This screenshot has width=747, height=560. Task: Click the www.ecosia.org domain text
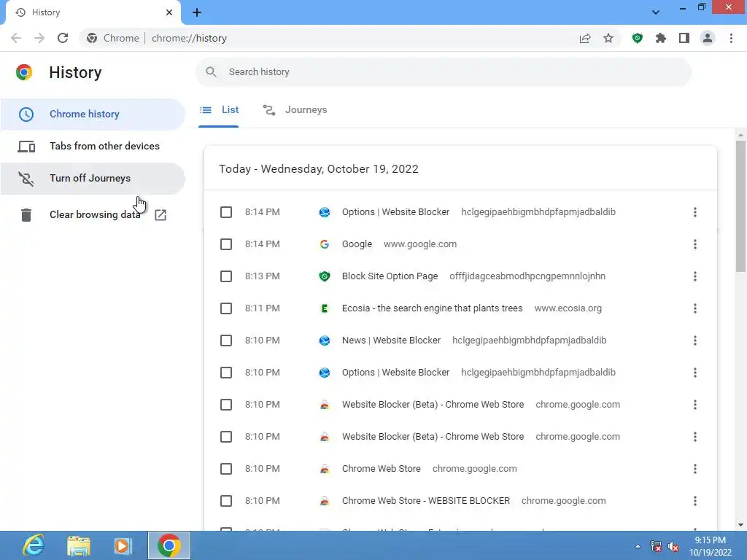coord(568,308)
